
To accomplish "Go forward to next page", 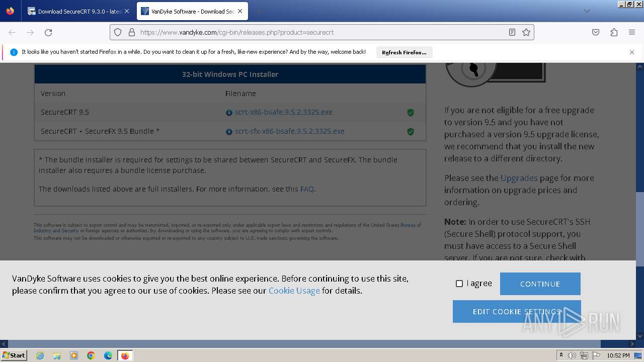I will (x=30, y=32).
